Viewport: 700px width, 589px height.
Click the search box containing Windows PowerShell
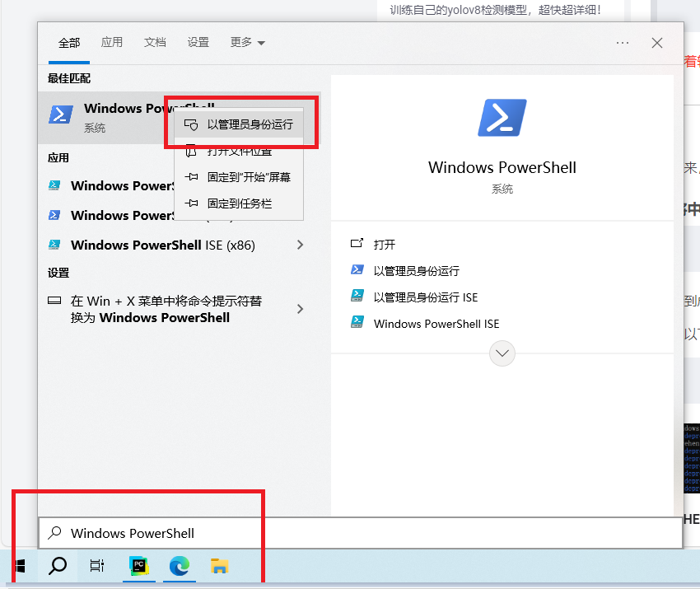coord(361,533)
